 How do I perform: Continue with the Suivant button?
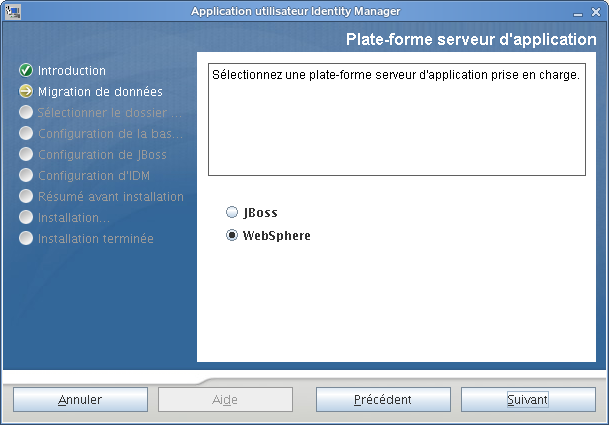527,399
